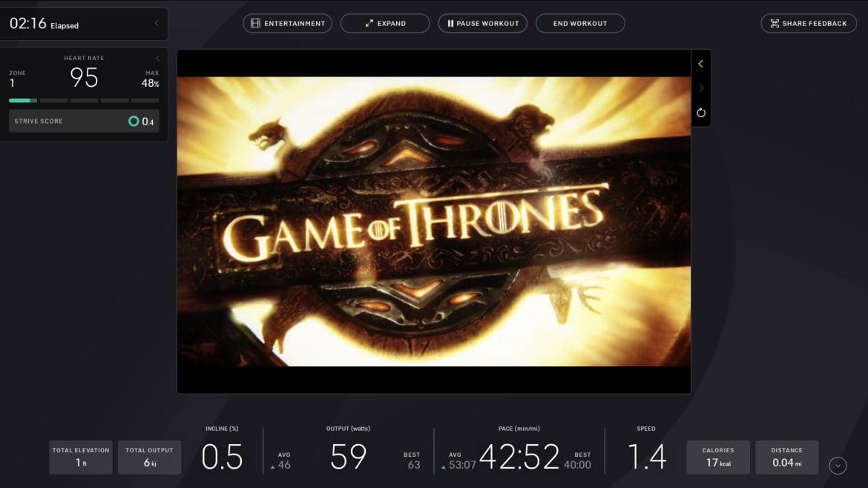Select the Calories tile

[x=718, y=457]
